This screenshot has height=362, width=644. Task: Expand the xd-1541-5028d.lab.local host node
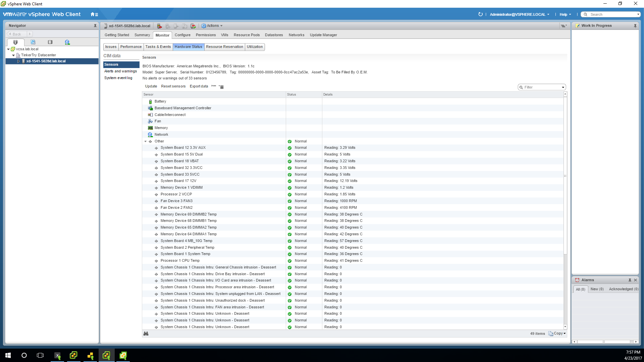[x=18, y=61]
